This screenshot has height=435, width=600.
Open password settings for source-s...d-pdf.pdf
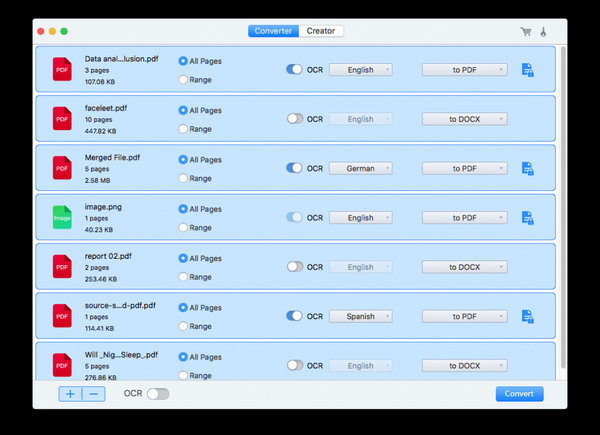pyautogui.click(x=528, y=317)
